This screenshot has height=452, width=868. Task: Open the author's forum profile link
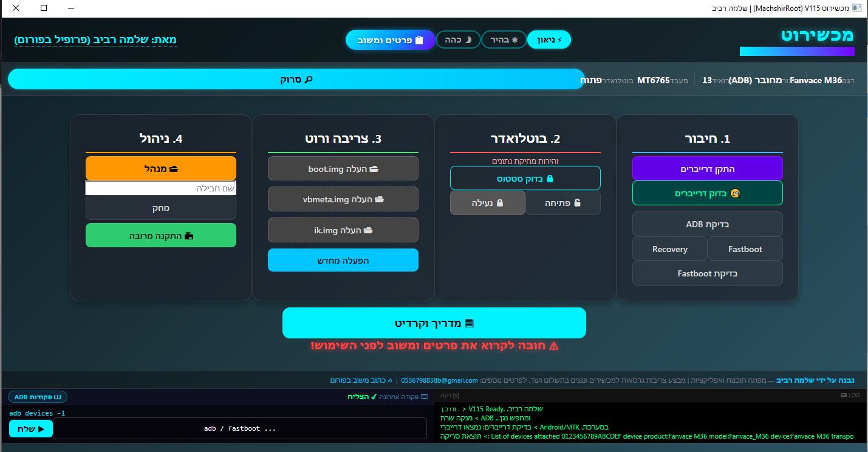click(95, 40)
